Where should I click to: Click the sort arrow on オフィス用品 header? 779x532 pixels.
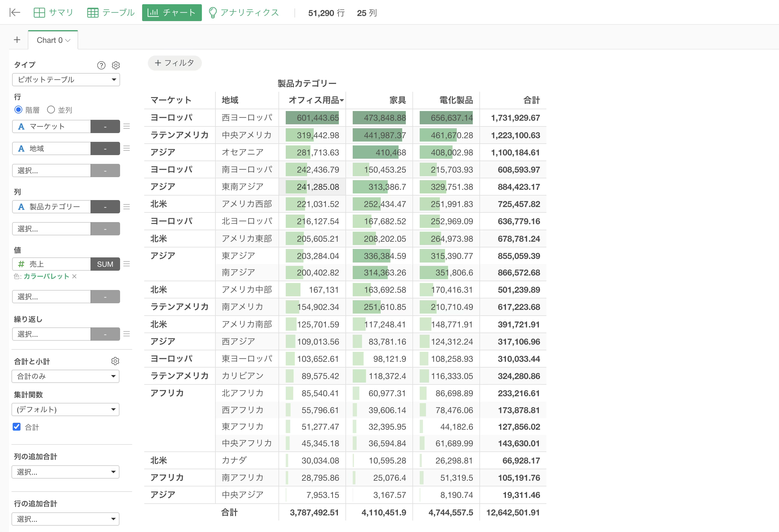(342, 100)
